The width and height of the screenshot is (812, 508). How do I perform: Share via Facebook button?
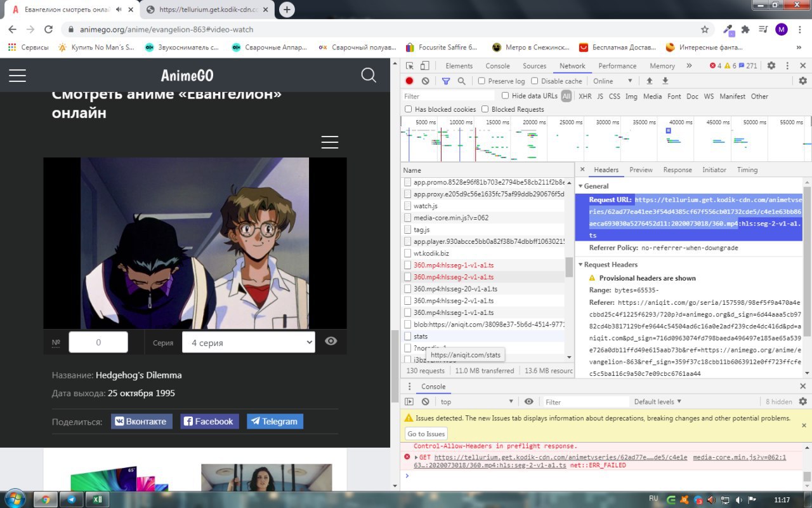pyautogui.click(x=209, y=421)
